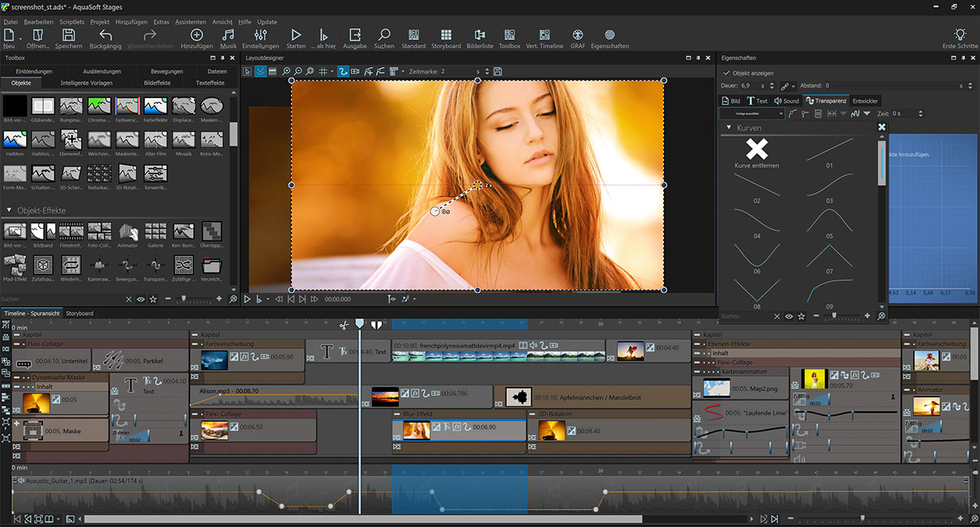Open dropdown arrow beside the wave icon
The width and height of the screenshot is (980, 528).
coord(867,114)
